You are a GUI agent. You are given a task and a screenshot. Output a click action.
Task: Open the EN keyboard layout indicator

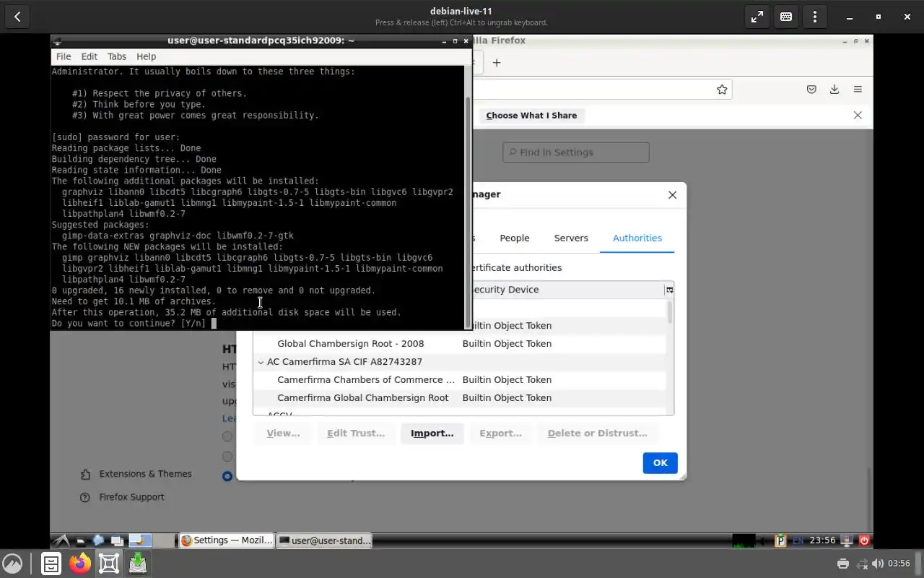tap(798, 540)
